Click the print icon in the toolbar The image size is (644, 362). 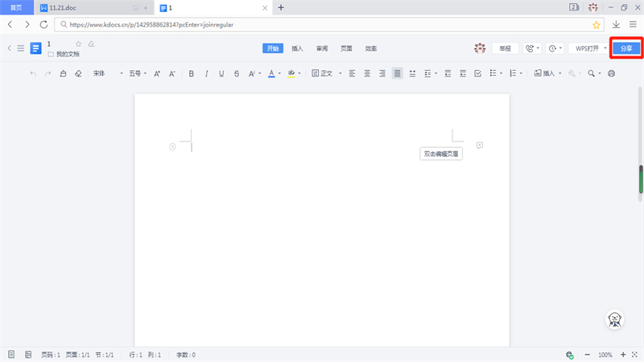click(x=611, y=73)
